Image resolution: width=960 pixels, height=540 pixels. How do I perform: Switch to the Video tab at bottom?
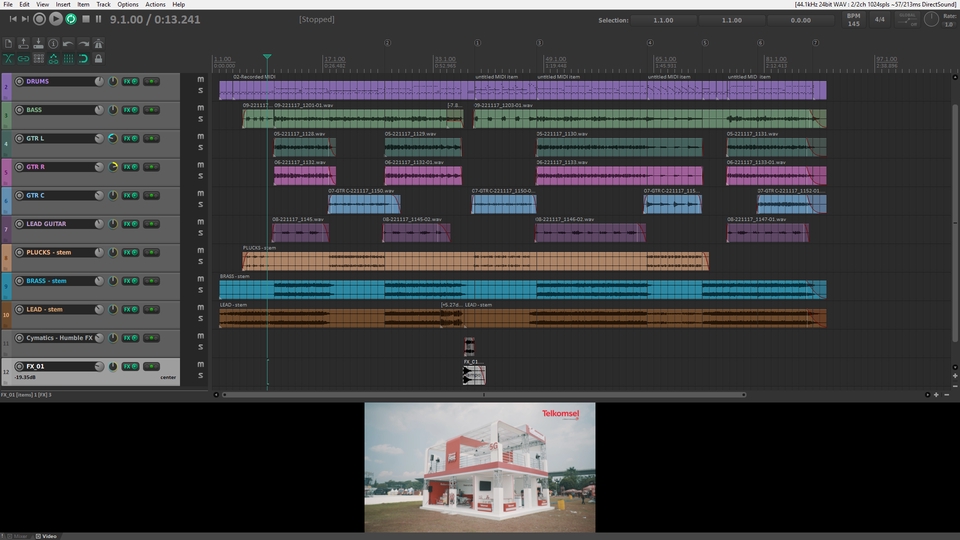click(x=47, y=536)
